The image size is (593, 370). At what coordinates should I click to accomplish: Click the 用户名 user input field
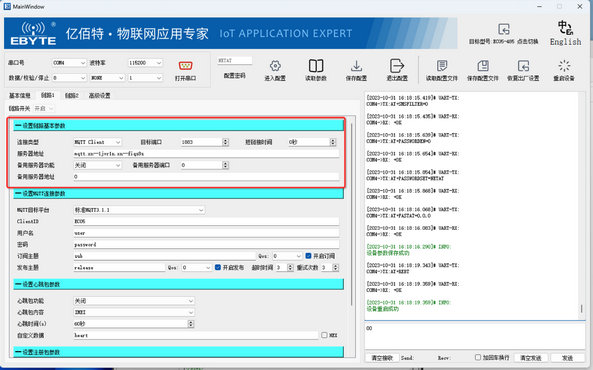click(x=206, y=233)
